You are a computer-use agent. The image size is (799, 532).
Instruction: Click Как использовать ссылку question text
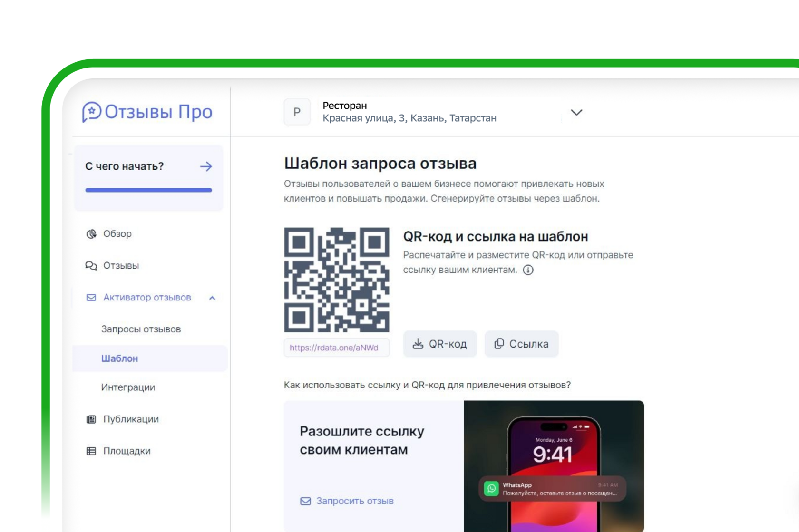(x=427, y=385)
